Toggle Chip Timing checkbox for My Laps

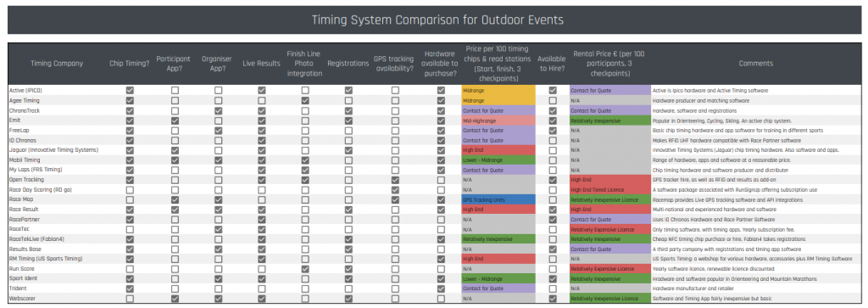(130, 170)
